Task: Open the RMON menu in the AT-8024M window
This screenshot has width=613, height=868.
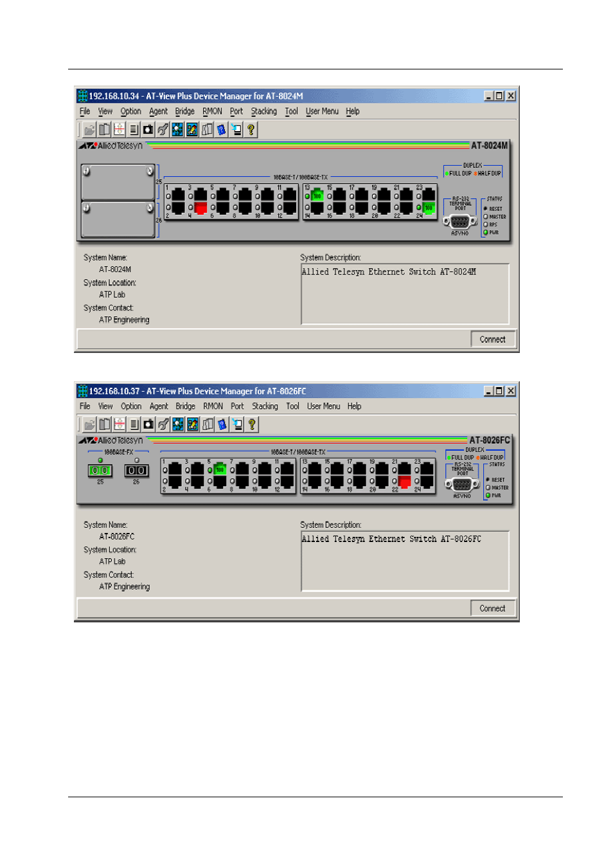Action: pyautogui.click(x=212, y=111)
